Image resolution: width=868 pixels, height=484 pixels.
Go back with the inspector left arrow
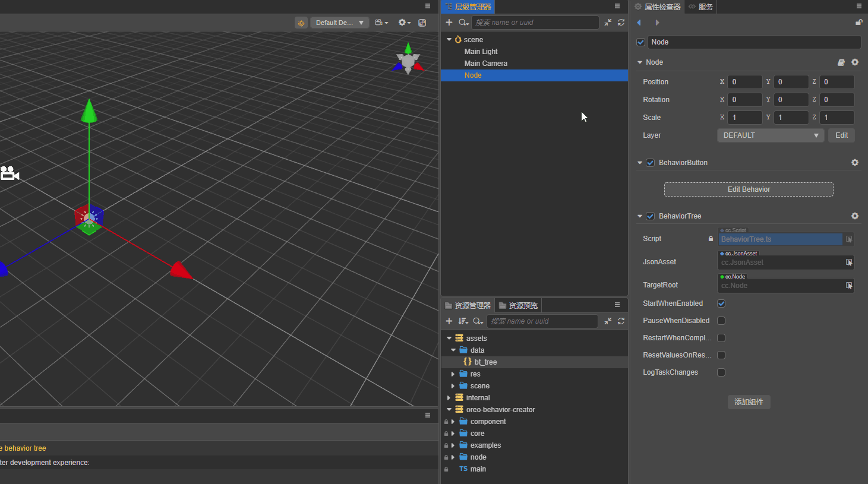[x=639, y=23]
